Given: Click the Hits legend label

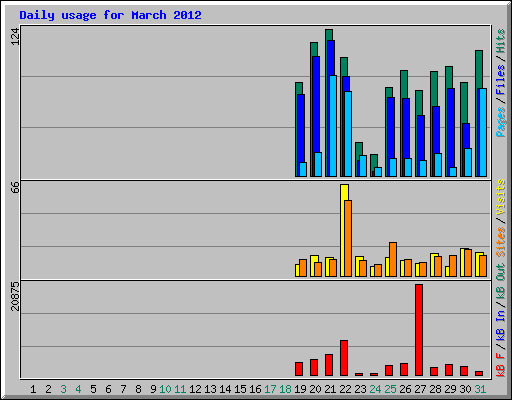Looking at the screenshot, I should point(501,41).
